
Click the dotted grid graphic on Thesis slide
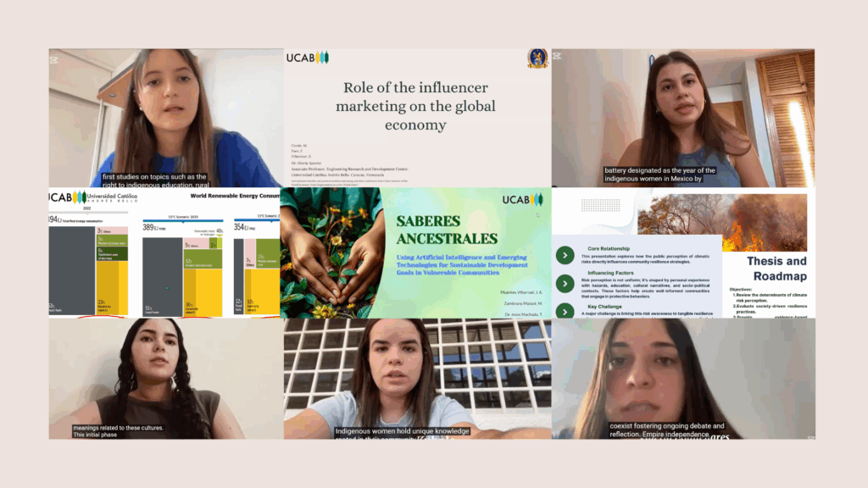(600, 205)
